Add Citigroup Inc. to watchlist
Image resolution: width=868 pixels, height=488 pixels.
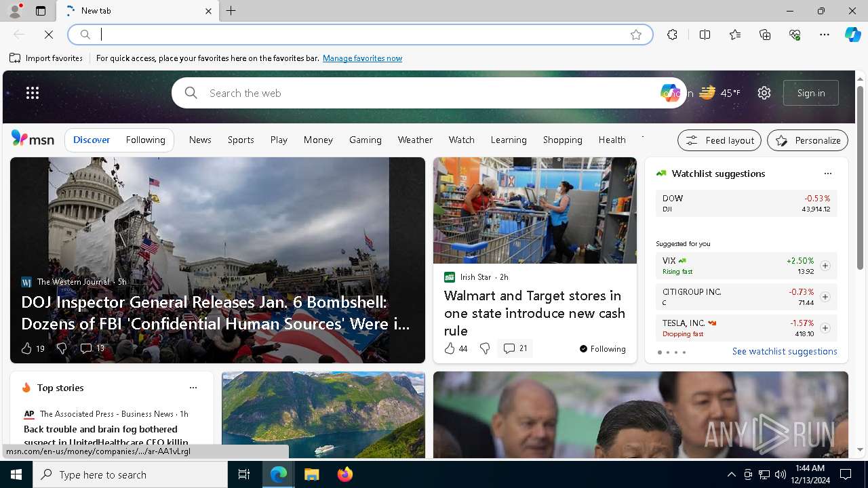[825, 297]
